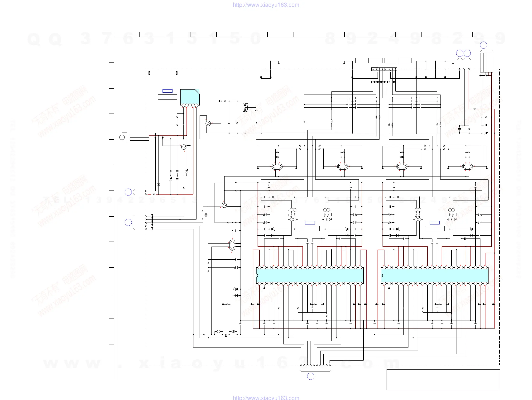Click the blue circle below the bottom connector
The height and width of the screenshot is (400, 532).
[x=311, y=376]
